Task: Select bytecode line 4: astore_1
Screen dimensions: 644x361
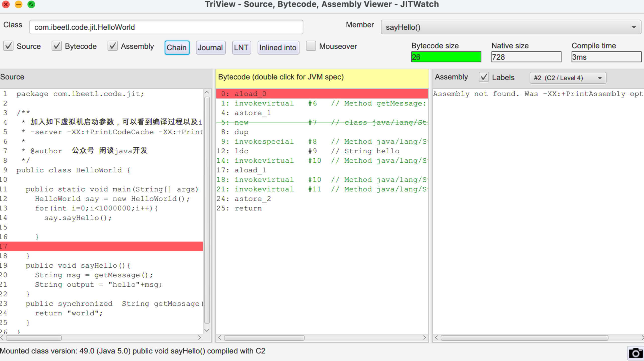Action: click(322, 113)
